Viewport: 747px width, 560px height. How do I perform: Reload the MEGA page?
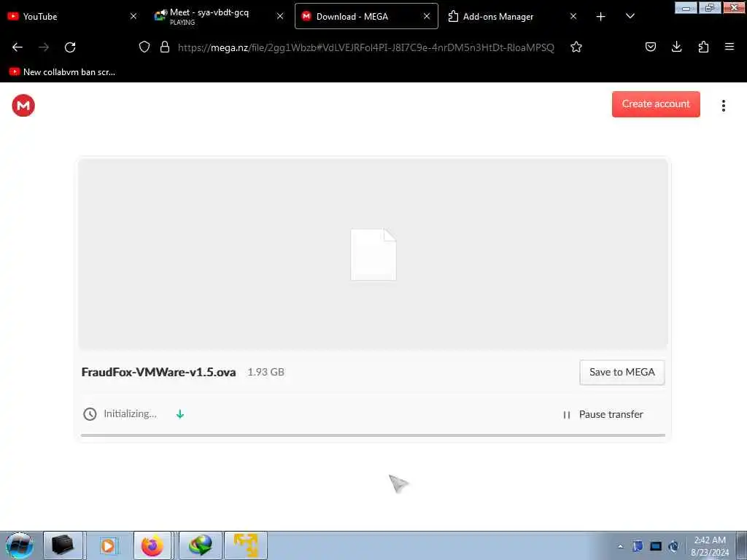coord(70,47)
